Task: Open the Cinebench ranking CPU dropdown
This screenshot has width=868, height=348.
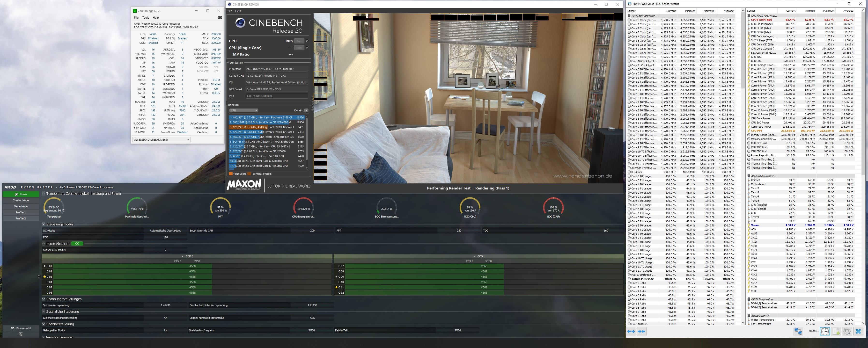Action: coord(244,110)
